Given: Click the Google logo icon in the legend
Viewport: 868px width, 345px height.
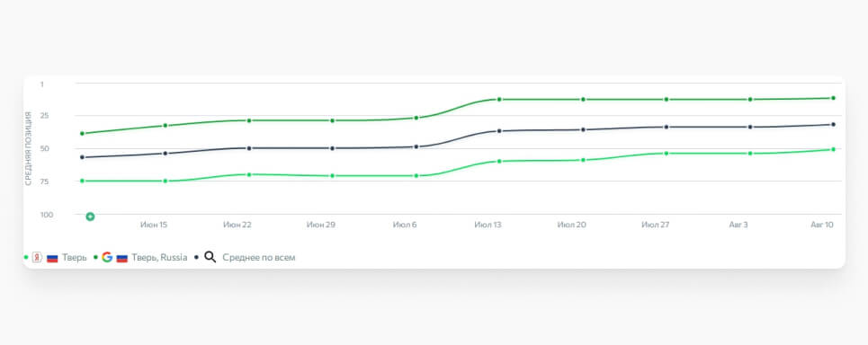Looking at the screenshot, I should [107, 257].
